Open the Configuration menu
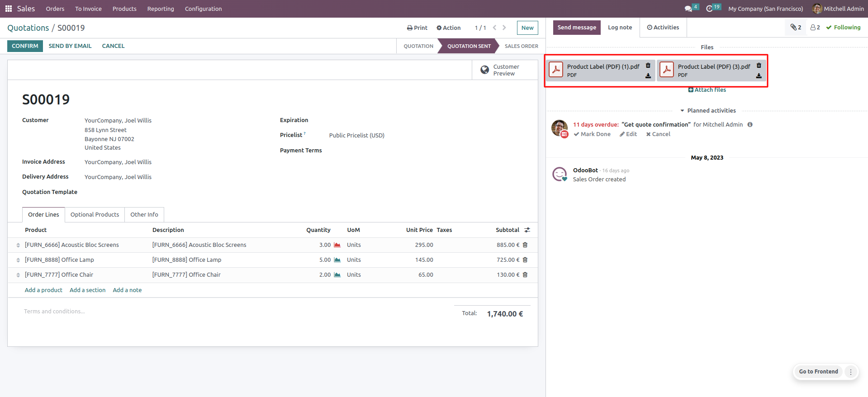The height and width of the screenshot is (397, 868). (x=203, y=9)
